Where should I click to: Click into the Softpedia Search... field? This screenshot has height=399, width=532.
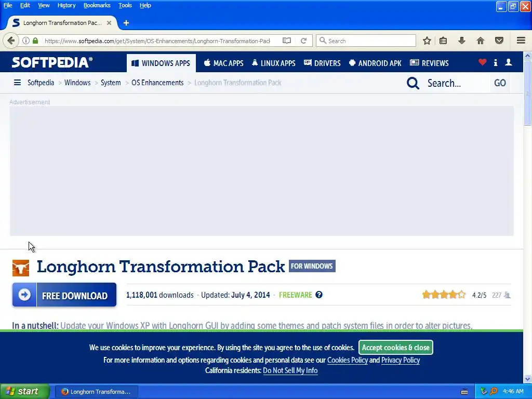tap(457, 83)
